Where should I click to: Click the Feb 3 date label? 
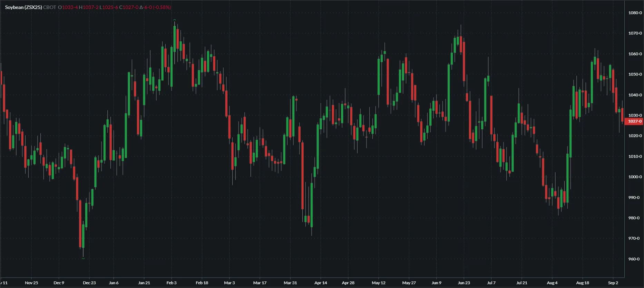click(x=172, y=283)
